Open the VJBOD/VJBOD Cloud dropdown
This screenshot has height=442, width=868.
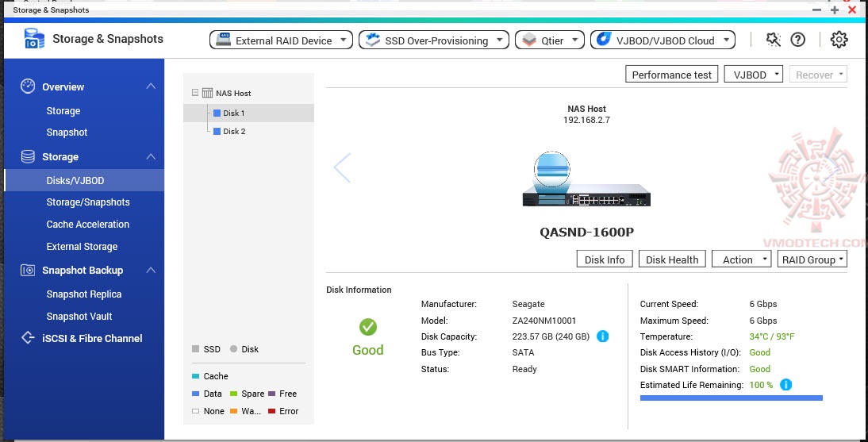point(663,40)
